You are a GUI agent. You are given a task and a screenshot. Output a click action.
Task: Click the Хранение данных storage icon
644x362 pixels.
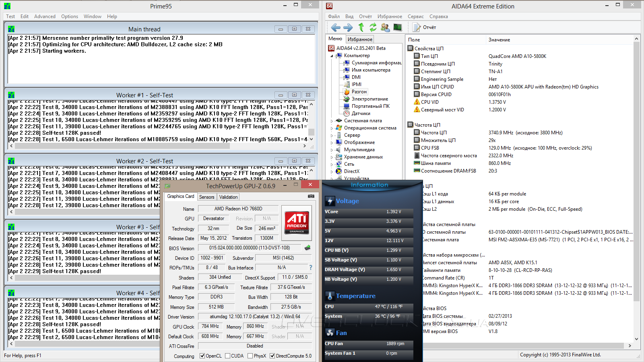tap(339, 157)
